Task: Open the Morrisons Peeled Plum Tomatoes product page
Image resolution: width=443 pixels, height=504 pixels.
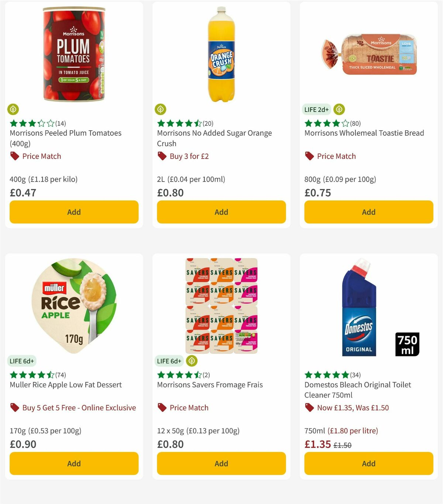Action: [65, 138]
